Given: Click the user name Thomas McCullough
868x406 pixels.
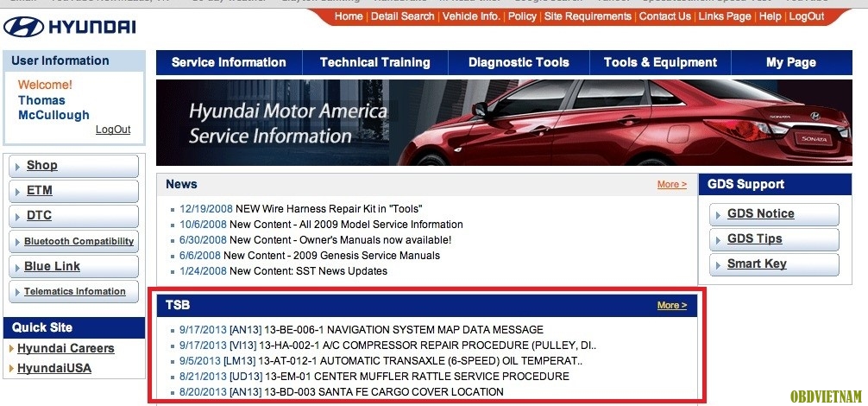Looking at the screenshot, I should 53,107.
